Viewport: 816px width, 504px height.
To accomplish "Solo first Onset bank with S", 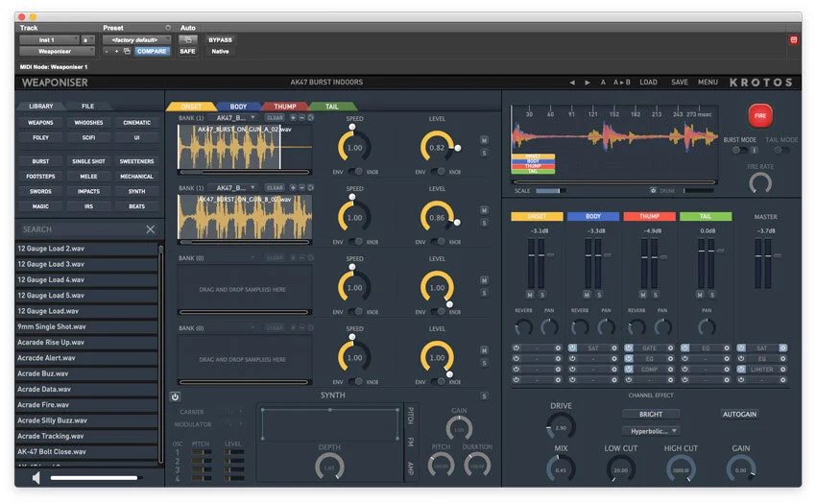I will tap(484, 153).
